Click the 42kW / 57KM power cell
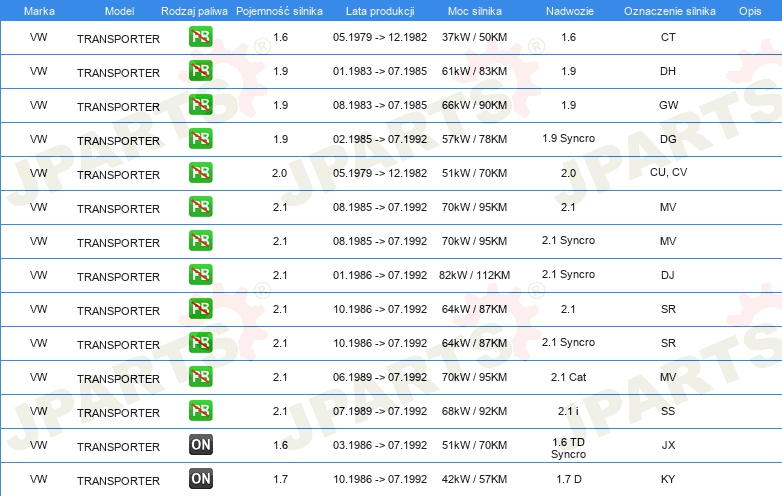This screenshot has width=782, height=496. (x=474, y=479)
